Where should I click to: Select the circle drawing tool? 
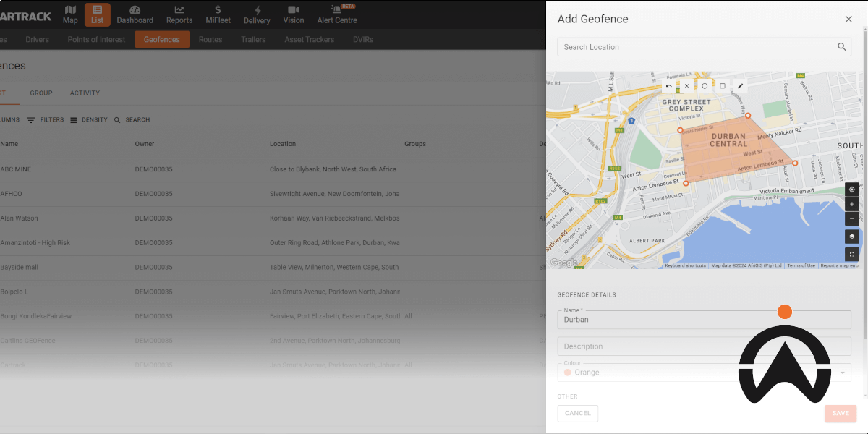(705, 86)
